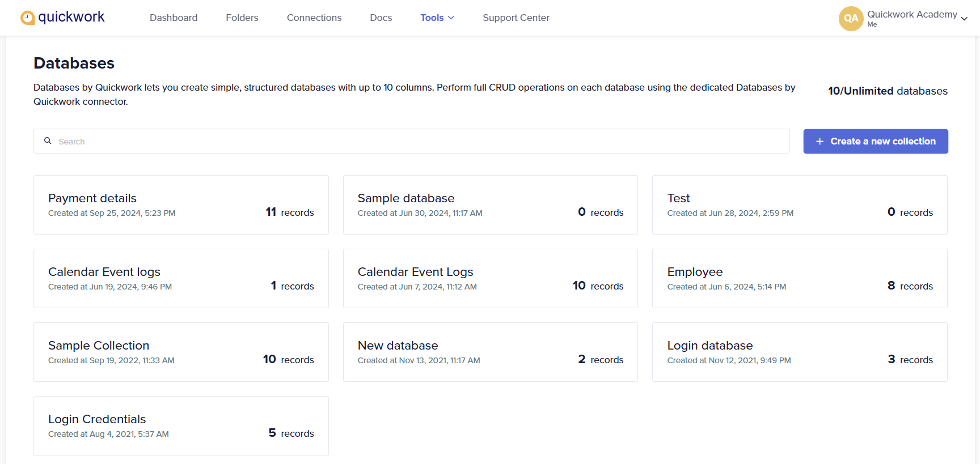Focus the Search databases field
Viewport: 980px width, 464px height.
(x=412, y=141)
